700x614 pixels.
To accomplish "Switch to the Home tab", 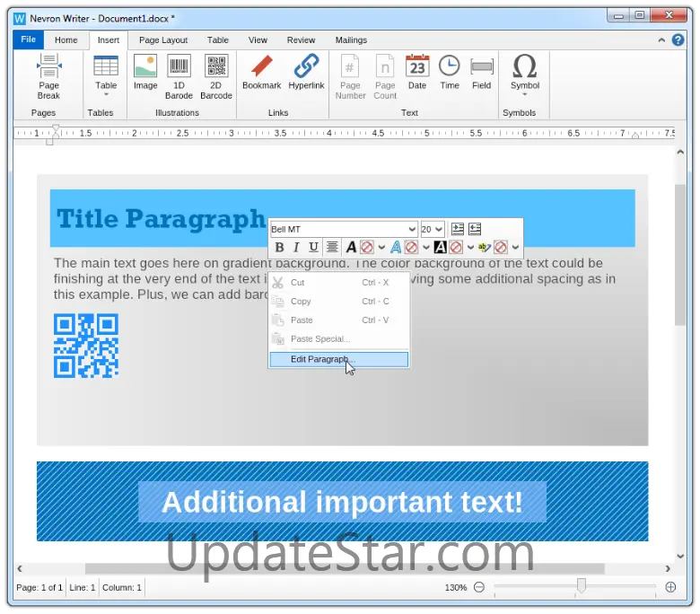I will pos(66,40).
